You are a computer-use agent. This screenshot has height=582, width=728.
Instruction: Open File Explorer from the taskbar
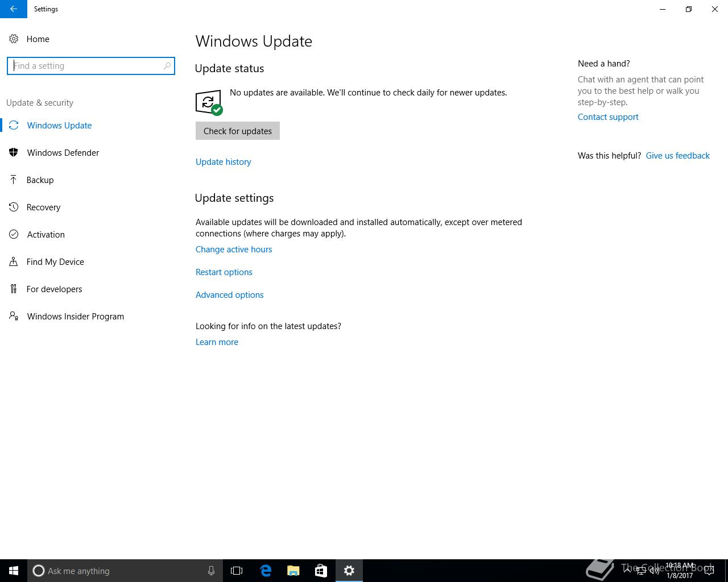click(x=293, y=571)
